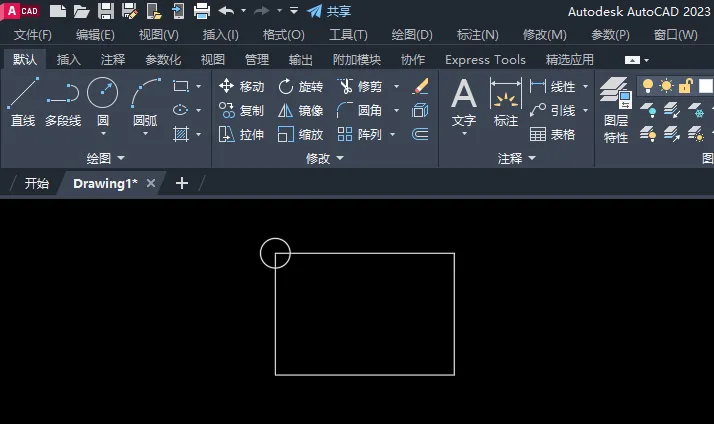Open the Linear dimension dropdown arrow
The image size is (714, 424).
tap(586, 86)
